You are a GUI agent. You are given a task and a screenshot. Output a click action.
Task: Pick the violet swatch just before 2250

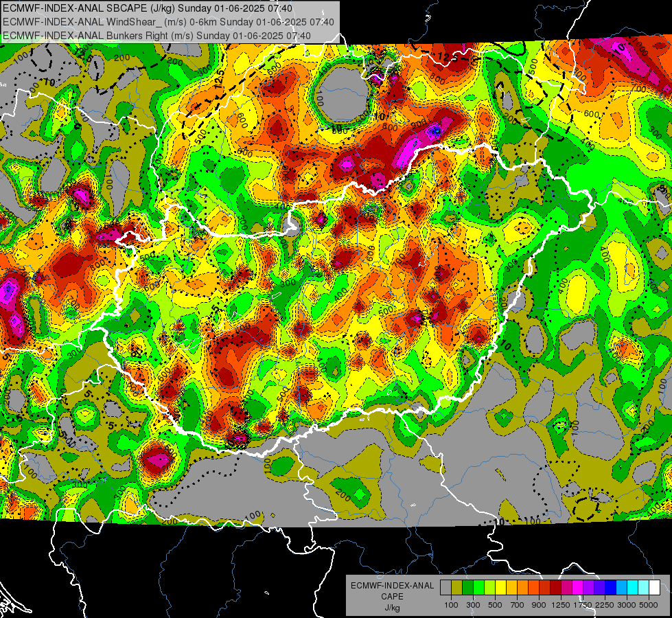click(599, 587)
